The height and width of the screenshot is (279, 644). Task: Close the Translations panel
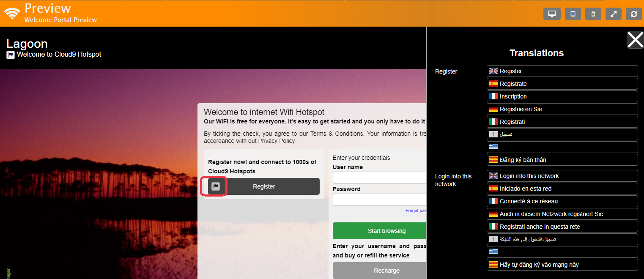pyautogui.click(x=635, y=40)
